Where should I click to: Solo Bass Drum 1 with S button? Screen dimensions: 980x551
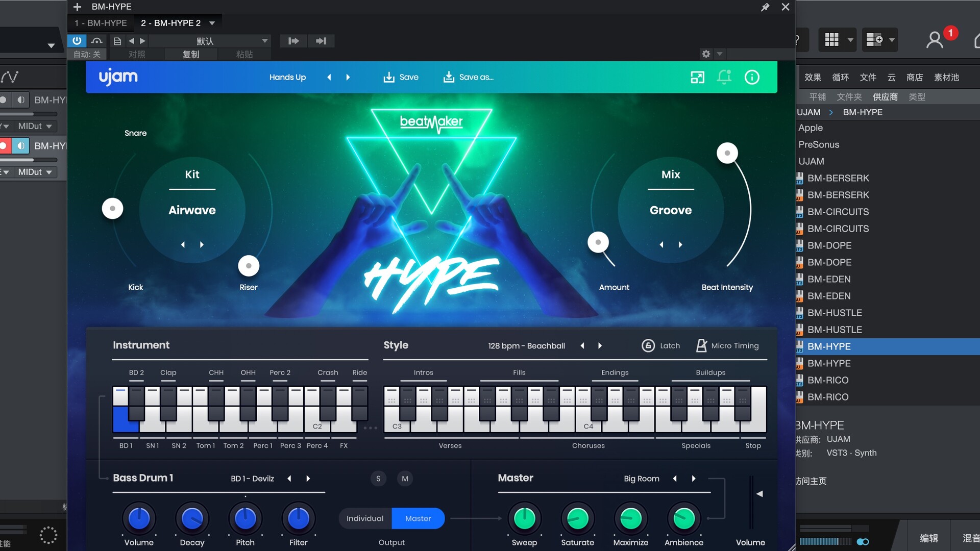(378, 479)
